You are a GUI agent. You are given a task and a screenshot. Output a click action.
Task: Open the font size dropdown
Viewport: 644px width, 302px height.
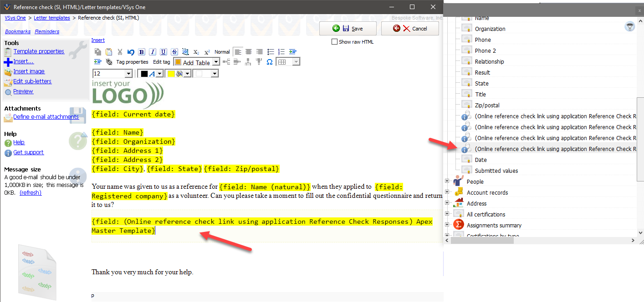(128, 74)
